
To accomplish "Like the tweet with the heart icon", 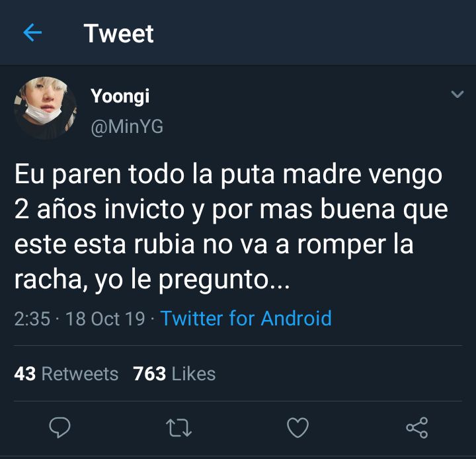I will pyautogui.click(x=297, y=427).
